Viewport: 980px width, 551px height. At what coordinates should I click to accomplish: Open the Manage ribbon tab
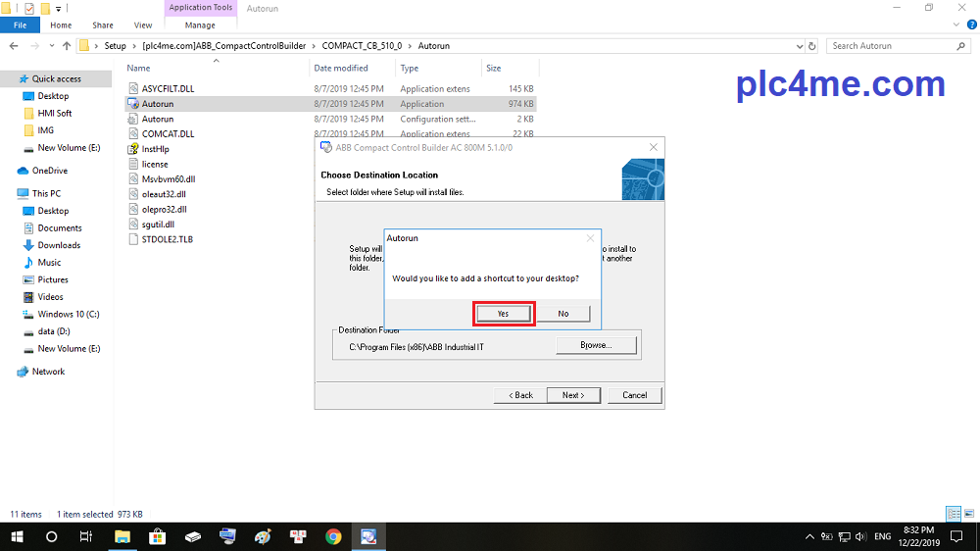[x=200, y=25]
